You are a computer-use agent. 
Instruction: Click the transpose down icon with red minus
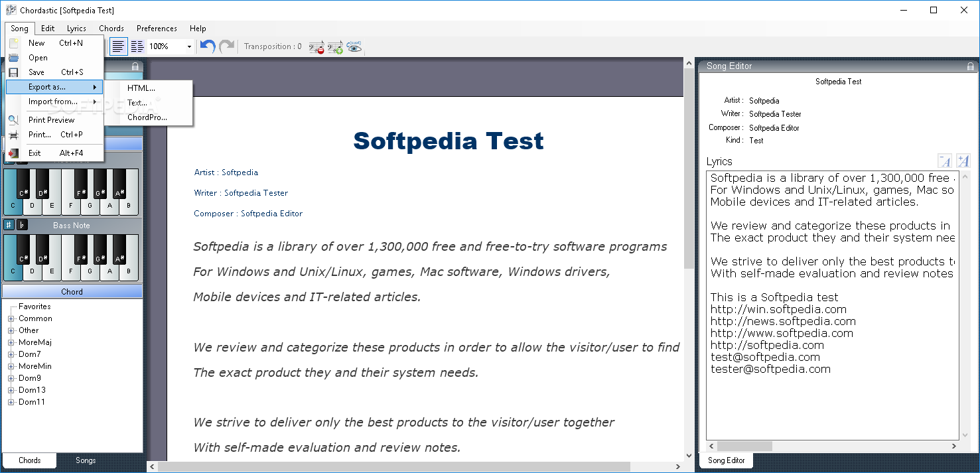pos(316,47)
